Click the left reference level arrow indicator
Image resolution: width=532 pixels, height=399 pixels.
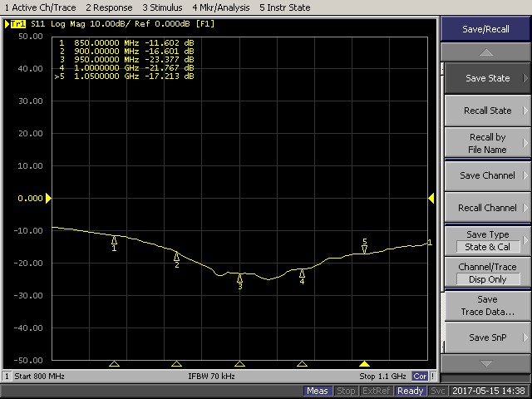48,198
